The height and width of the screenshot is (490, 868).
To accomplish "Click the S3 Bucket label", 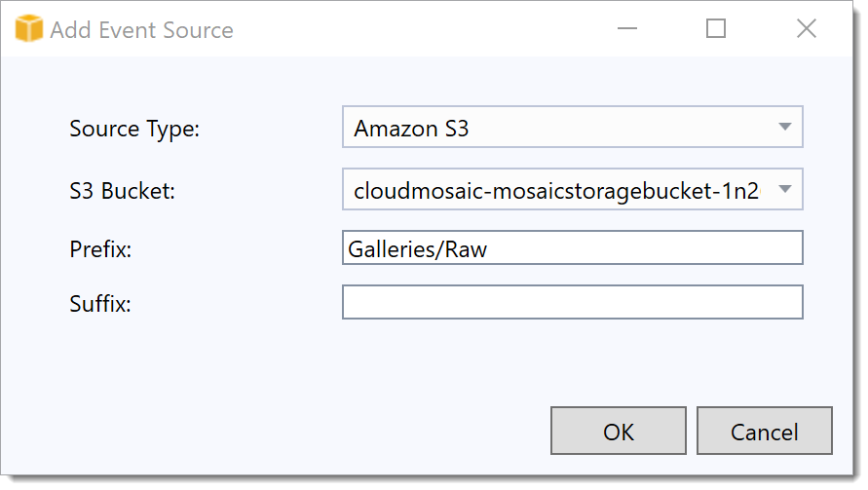I will click(x=122, y=191).
